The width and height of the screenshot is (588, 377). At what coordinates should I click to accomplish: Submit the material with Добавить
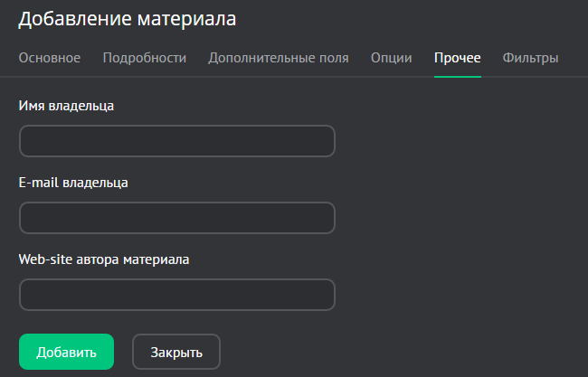coord(66,352)
